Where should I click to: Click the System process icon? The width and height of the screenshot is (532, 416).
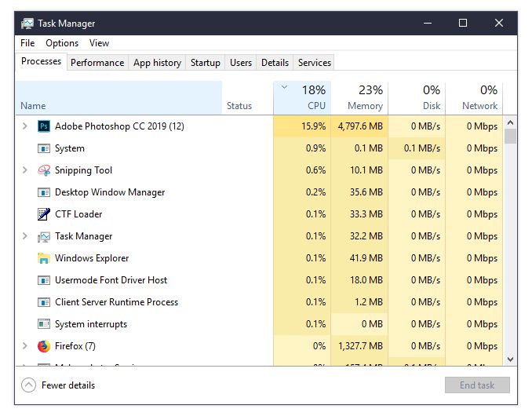[44, 148]
